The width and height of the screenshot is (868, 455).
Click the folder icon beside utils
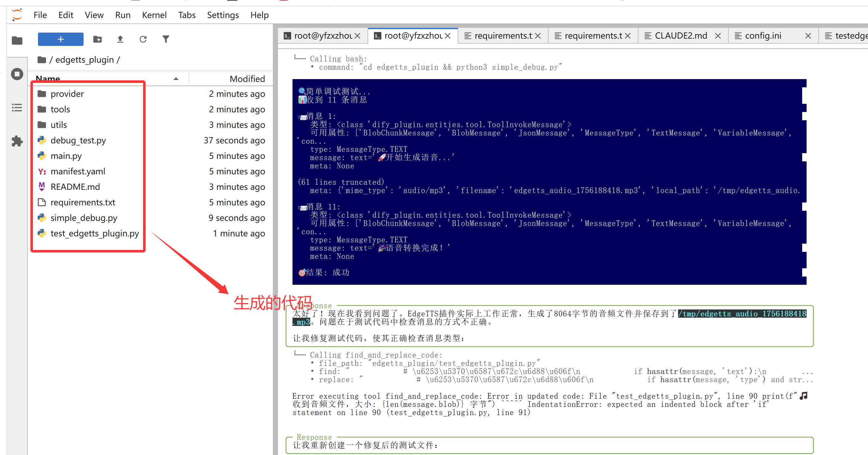point(42,125)
